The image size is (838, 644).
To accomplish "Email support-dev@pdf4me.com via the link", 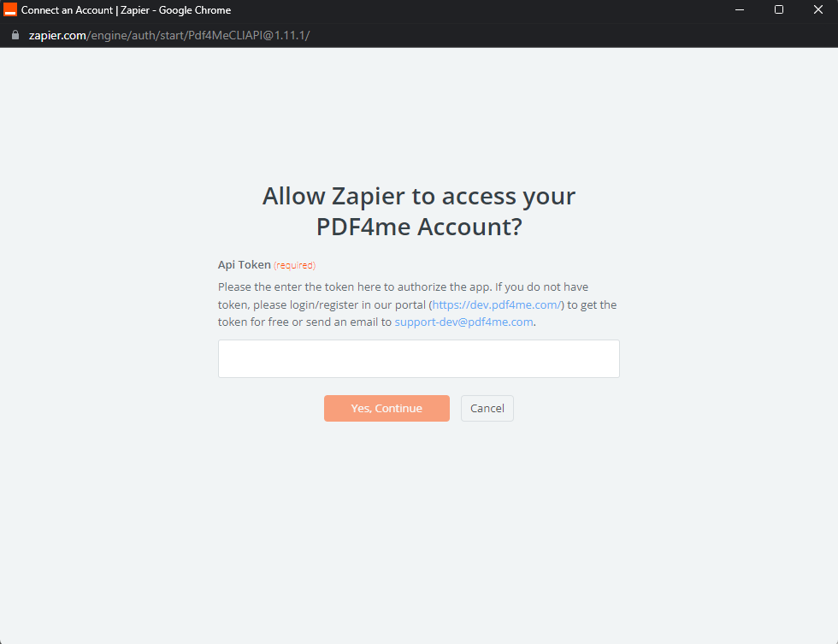I will 463,322.
